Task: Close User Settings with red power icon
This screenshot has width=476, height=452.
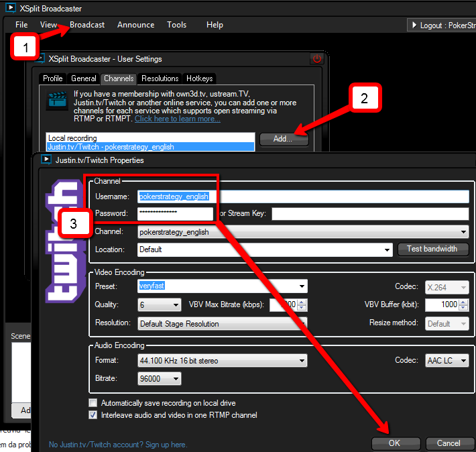Action: [317, 58]
